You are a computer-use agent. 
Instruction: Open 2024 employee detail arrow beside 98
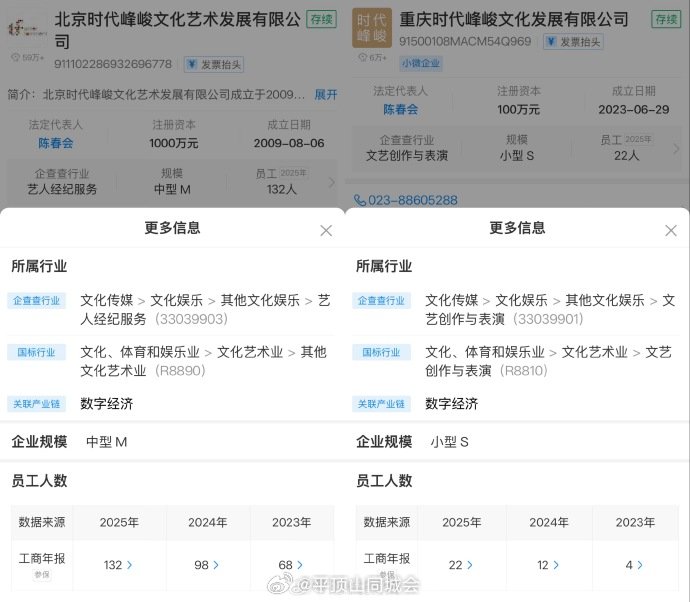point(216,565)
